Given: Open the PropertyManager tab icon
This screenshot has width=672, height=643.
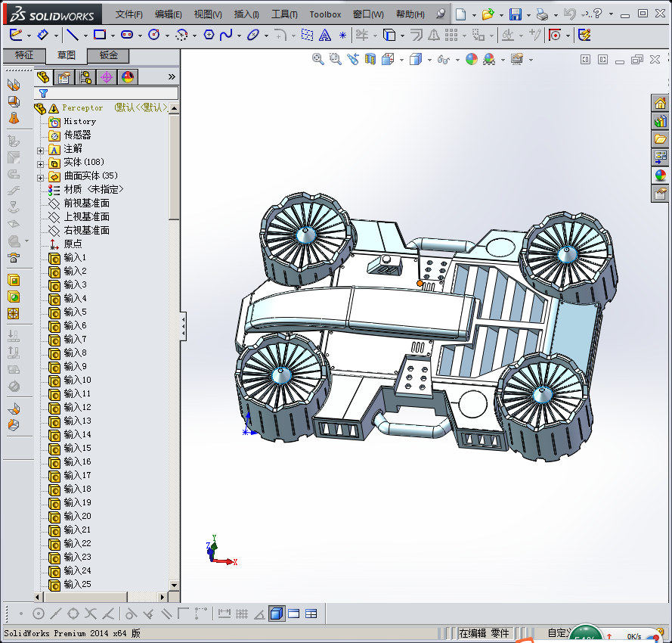Looking at the screenshot, I should [x=65, y=76].
